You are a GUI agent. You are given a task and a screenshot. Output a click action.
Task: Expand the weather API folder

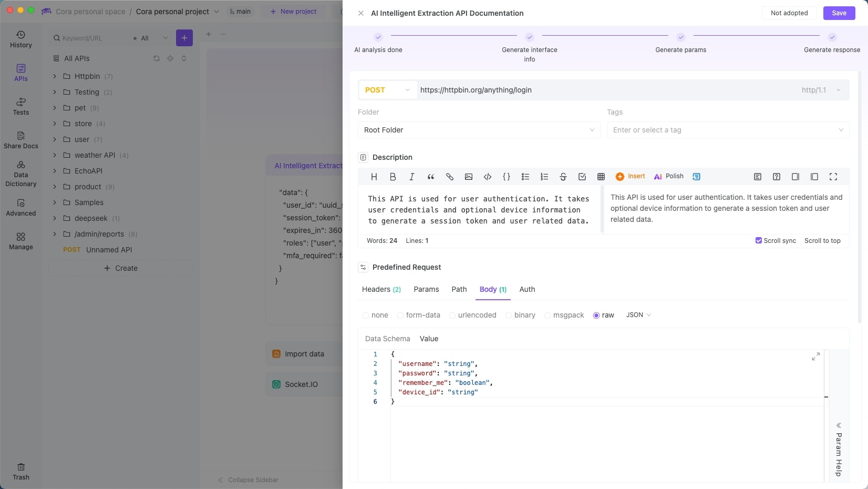pyautogui.click(x=55, y=155)
